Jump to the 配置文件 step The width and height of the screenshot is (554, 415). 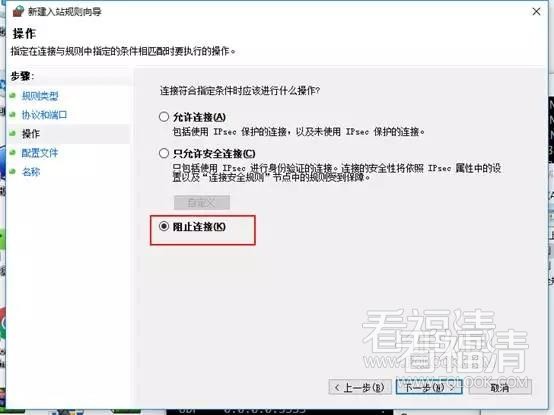pyautogui.click(x=40, y=153)
